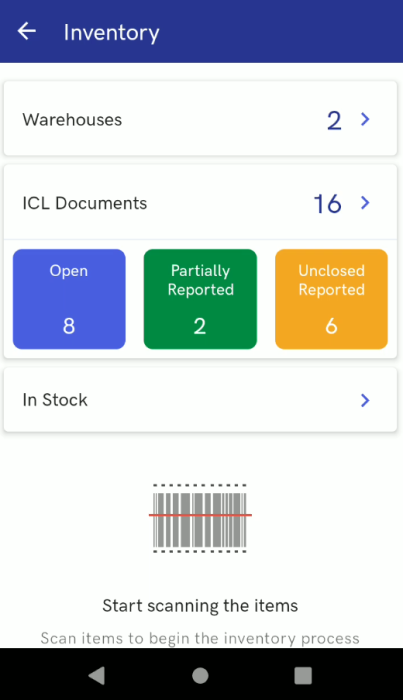Tap the ICL document count 16
Screen dimensions: 403x700
tap(328, 204)
